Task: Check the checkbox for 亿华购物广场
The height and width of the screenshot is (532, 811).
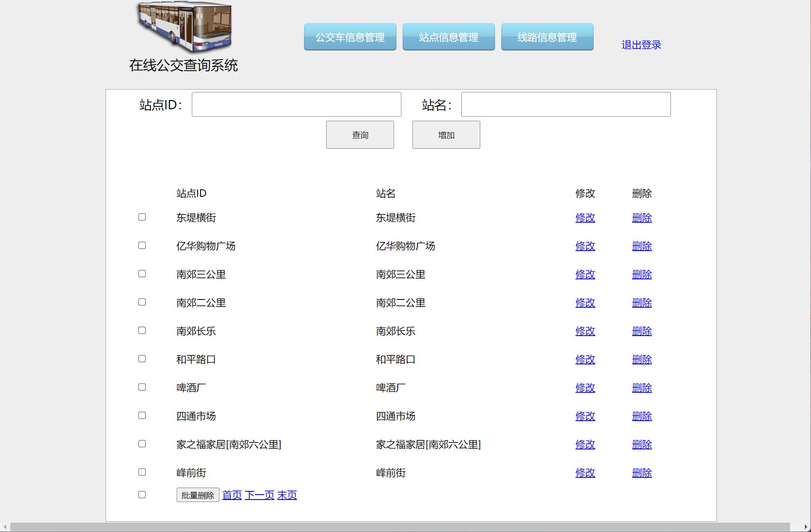Action: (x=142, y=245)
